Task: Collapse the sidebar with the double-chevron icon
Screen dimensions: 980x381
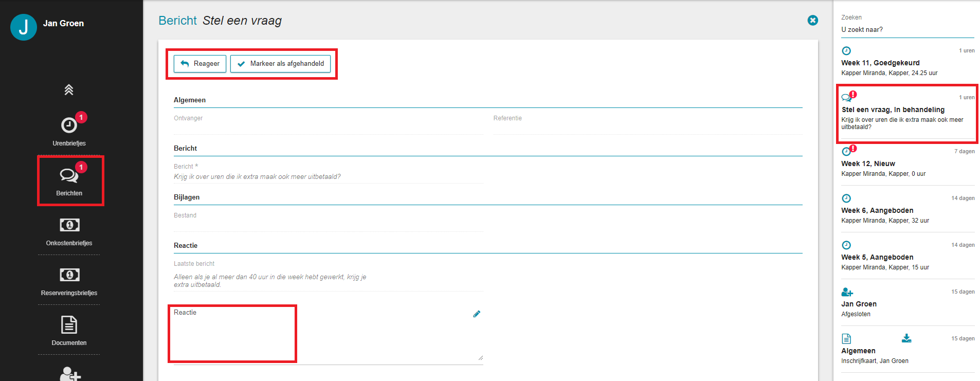Action: [69, 90]
